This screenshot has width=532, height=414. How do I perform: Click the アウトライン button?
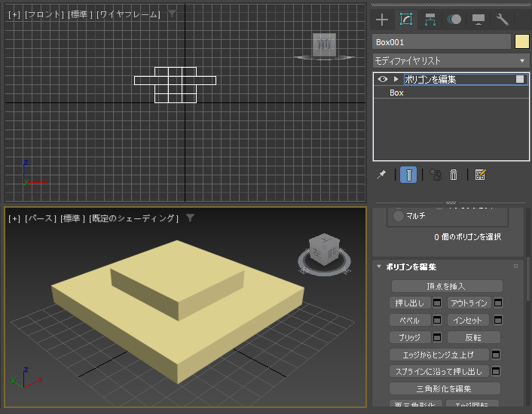(x=469, y=303)
